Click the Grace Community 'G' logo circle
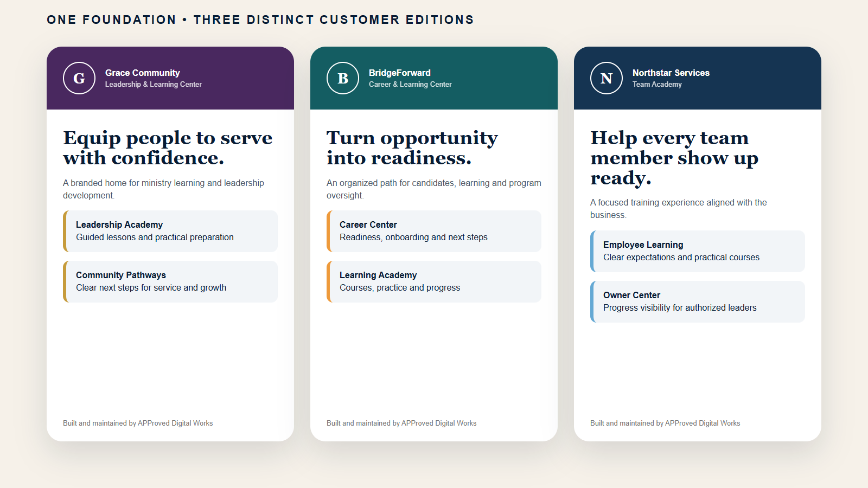The image size is (868, 488). 79,78
